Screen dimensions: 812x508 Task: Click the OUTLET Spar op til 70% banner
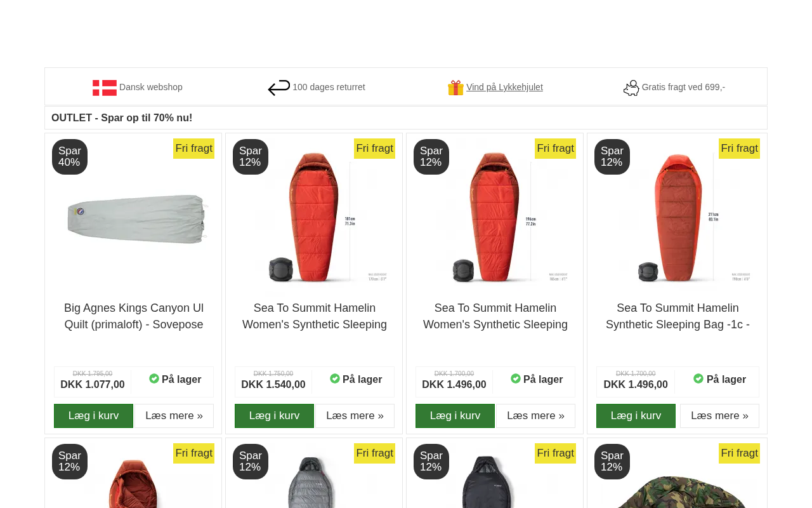point(122,117)
